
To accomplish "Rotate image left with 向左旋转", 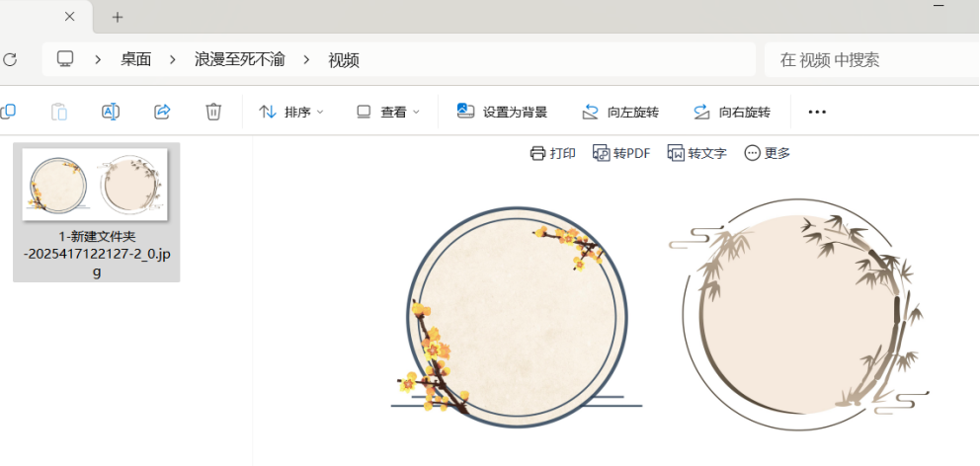I will 620,112.
